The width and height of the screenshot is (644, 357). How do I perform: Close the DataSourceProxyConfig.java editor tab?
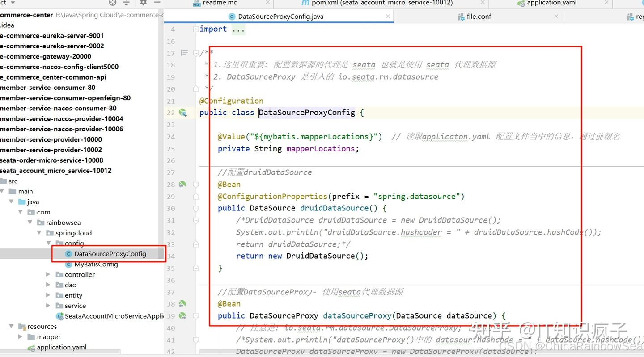387,16
